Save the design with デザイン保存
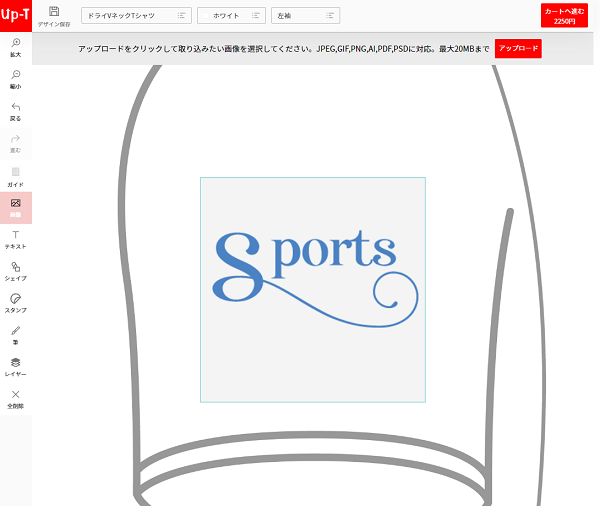The image size is (600, 506). (54, 15)
